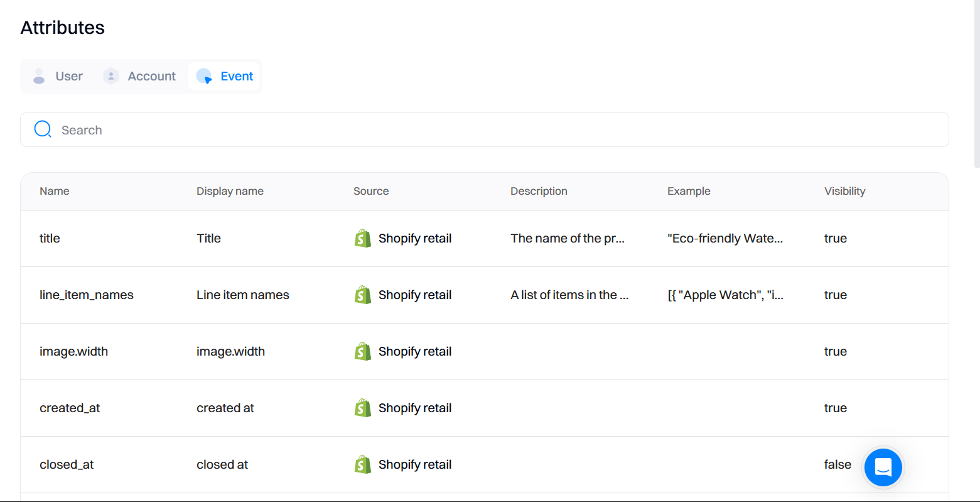980x502 pixels.
Task: Click 'A list of items in the ...' description
Action: 569,295
